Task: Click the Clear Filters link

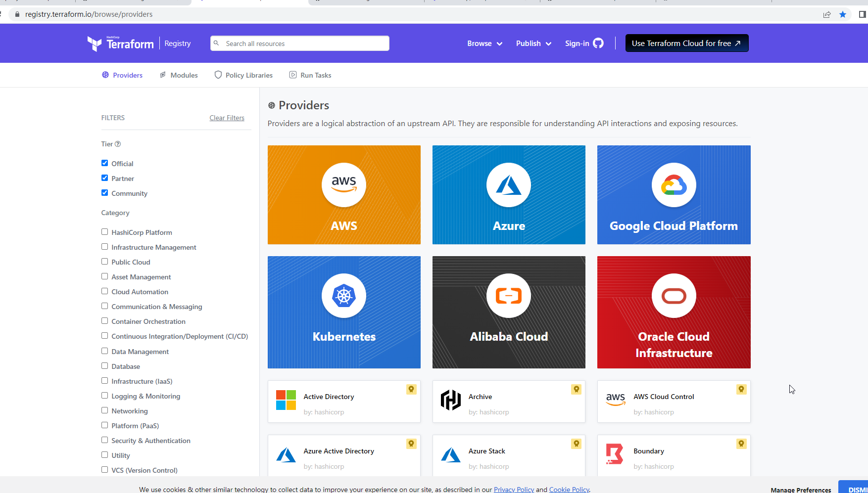Action: click(227, 118)
